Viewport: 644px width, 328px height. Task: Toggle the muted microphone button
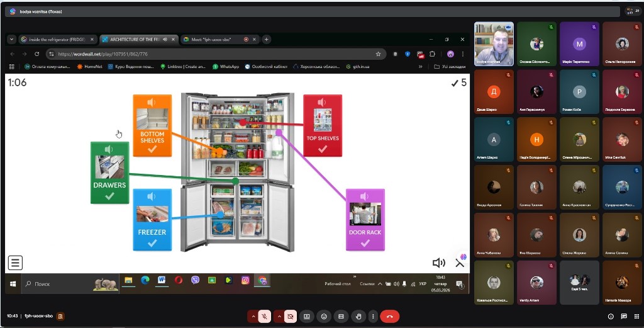265,317
